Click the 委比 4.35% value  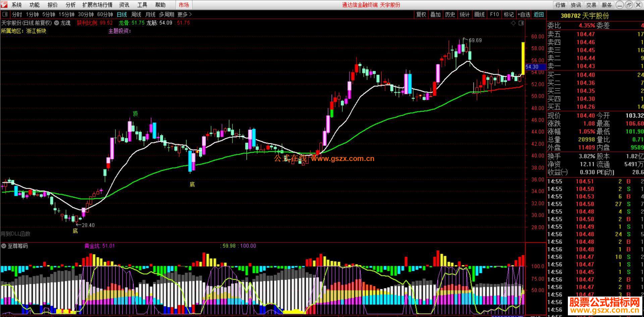[x=587, y=25]
